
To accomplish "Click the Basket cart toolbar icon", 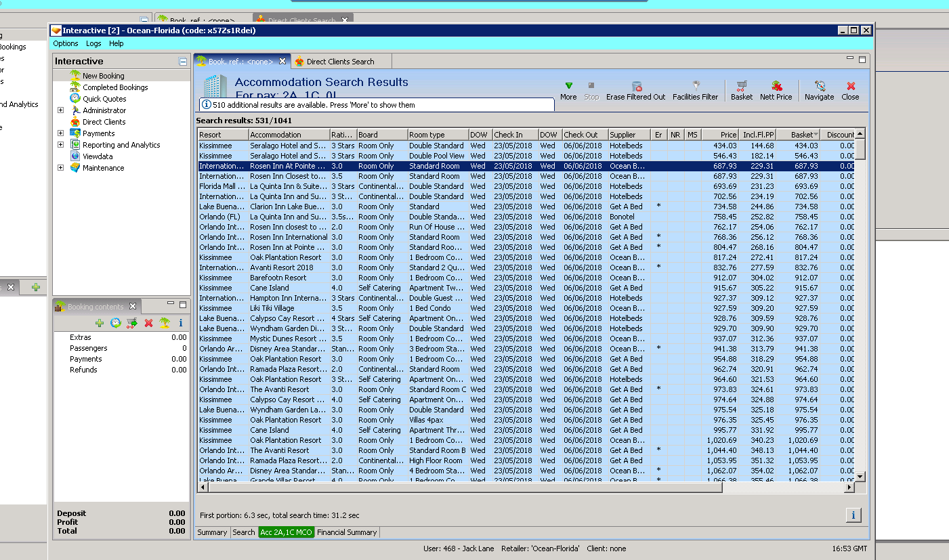I will coord(742,86).
